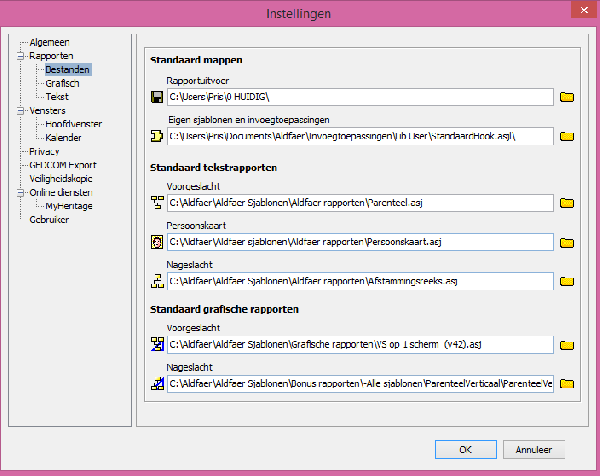Collapse the Online diensten tree node

tap(22, 192)
